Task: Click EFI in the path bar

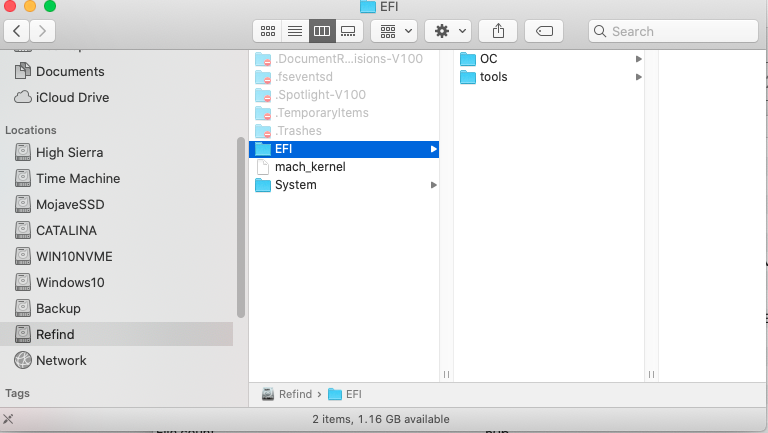Action: pos(345,394)
